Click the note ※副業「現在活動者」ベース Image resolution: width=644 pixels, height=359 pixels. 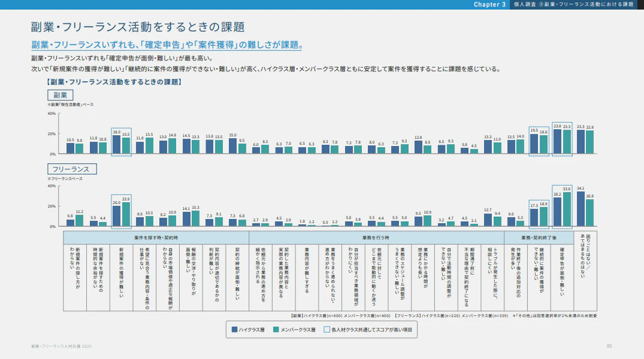(71, 105)
